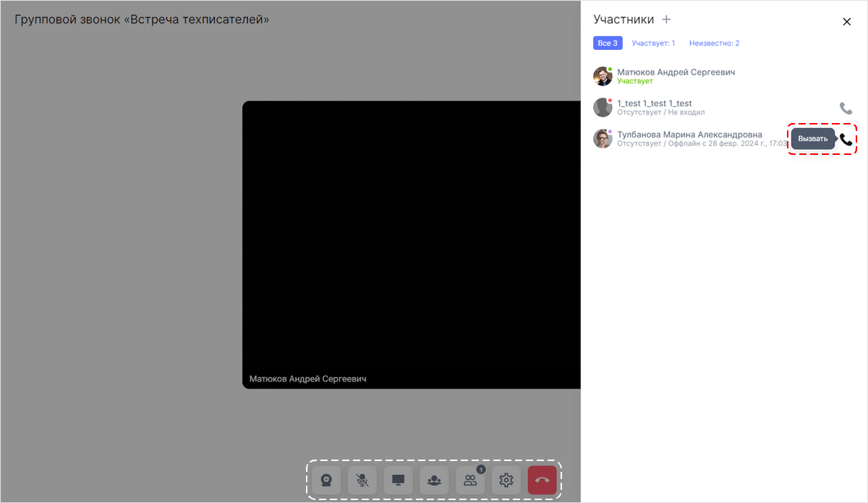
Task: Select participant name 'Тулбанова Марина Александровна'
Action: click(689, 135)
